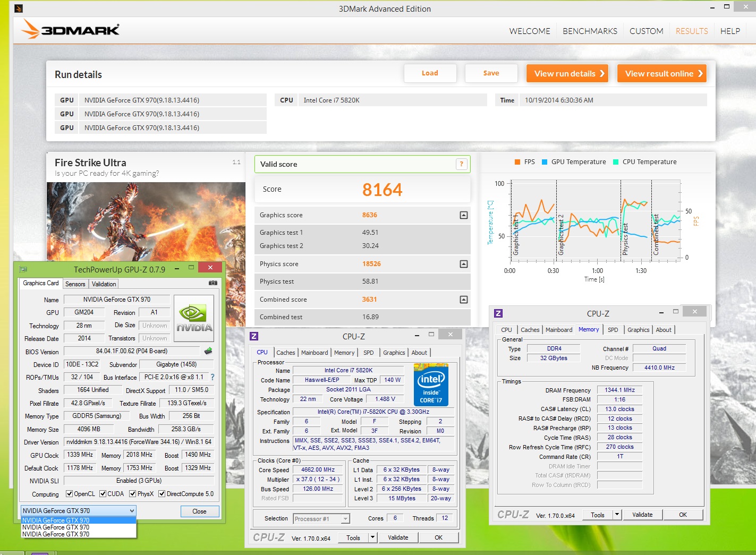
Task: Open the Processor #1 selection dropdown
Action: (x=321, y=519)
